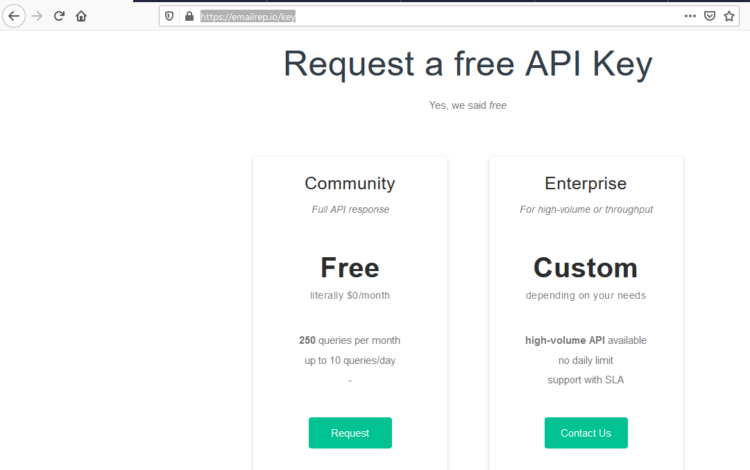
Task: Click the "250 queries per month" line
Action: pos(349,340)
